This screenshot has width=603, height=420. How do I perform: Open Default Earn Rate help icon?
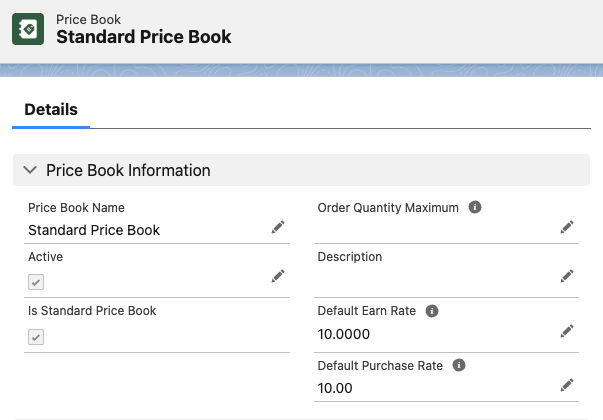(432, 311)
